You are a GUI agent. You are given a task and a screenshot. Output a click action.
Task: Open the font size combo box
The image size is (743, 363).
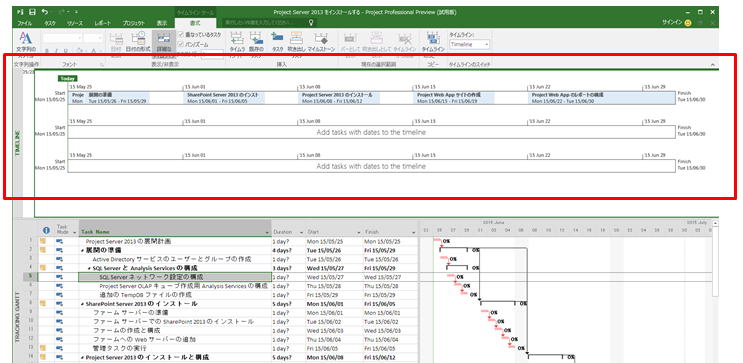pyautogui.click(x=93, y=37)
